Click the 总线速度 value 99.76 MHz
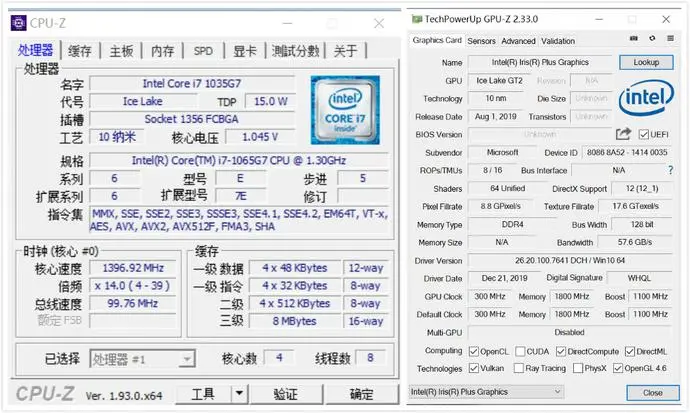 pyautogui.click(x=133, y=303)
